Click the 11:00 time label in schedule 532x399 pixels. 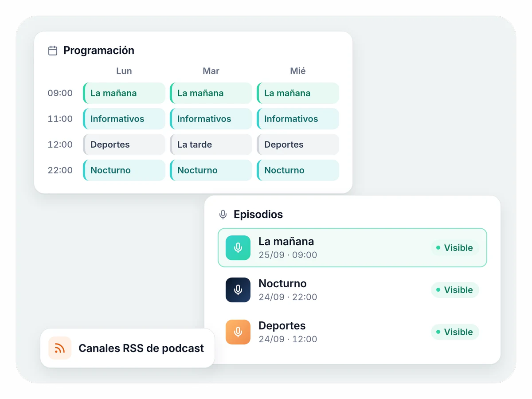60,119
